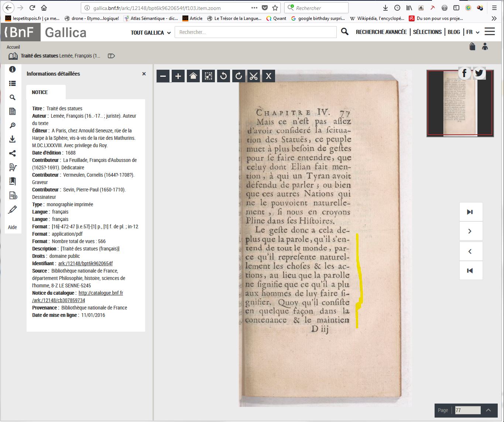
Task: Click the download icon in Gallica sidebar
Action: (x=12, y=139)
